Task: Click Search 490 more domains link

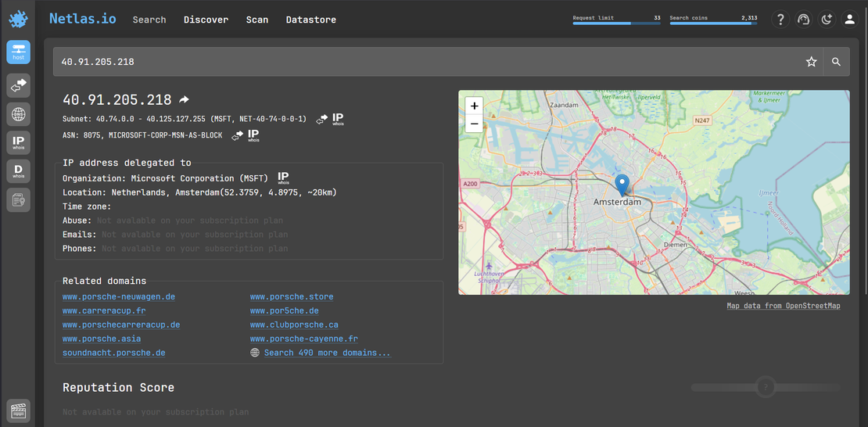Action: [x=327, y=353]
